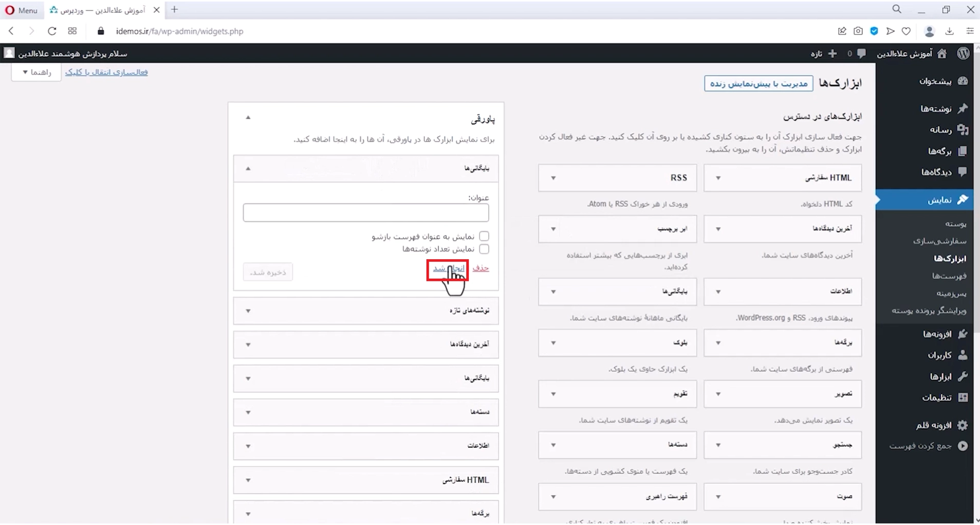The image size is (980, 525).
Task: Open the site home icon in admin bar
Action: click(942, 53)
